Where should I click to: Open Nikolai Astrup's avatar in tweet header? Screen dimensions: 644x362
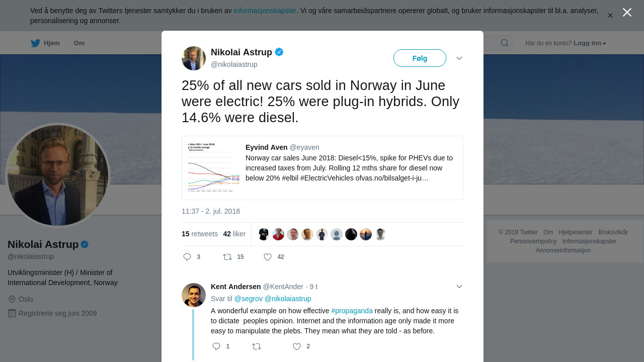pyautogui.click(x=194, y=58)
